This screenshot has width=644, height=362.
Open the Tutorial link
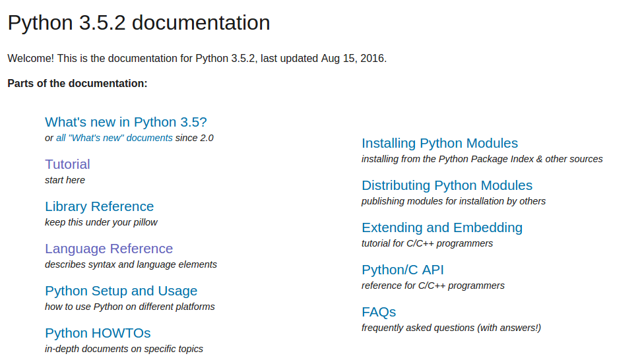tap(67, 164)
